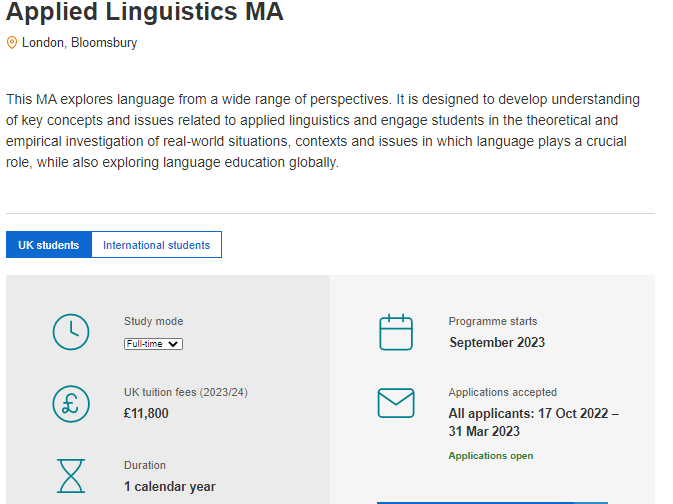Click the Applied Linguistics MA heading
673x504 pixels.
tap(145, 11)
